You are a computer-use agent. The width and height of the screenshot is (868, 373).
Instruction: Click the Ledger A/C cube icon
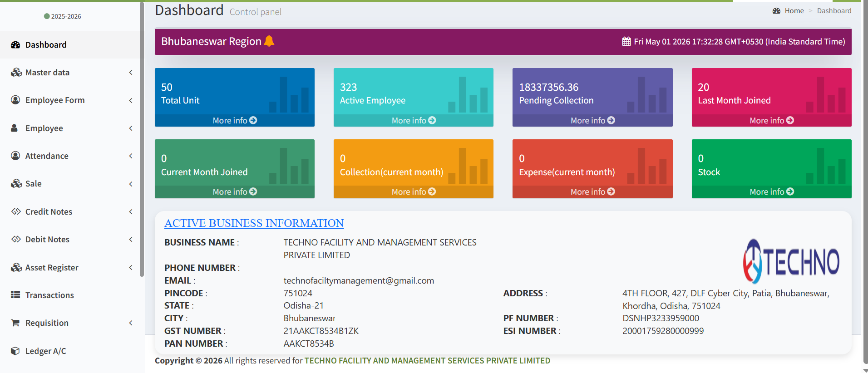(x=15, y=351)
